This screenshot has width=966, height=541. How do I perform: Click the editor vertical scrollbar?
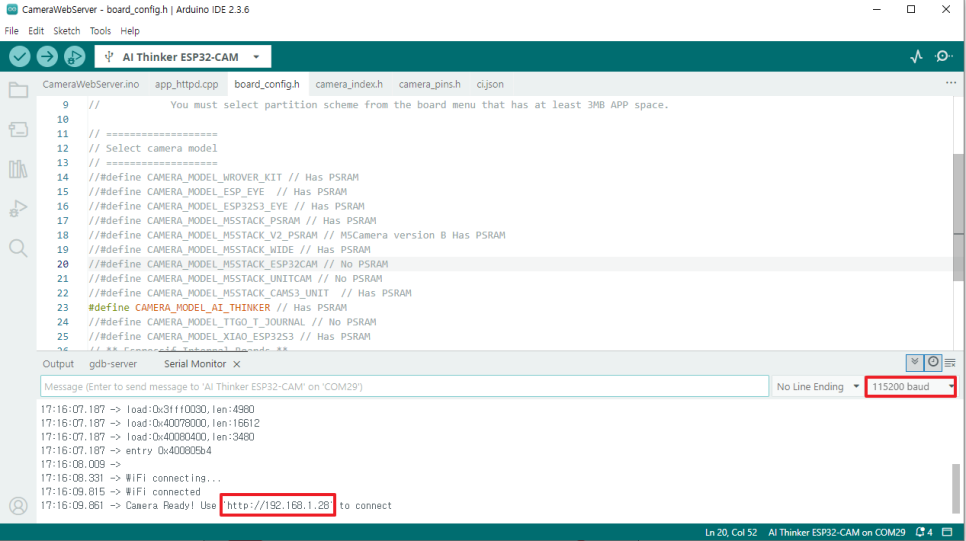click(x=959, y=216)
